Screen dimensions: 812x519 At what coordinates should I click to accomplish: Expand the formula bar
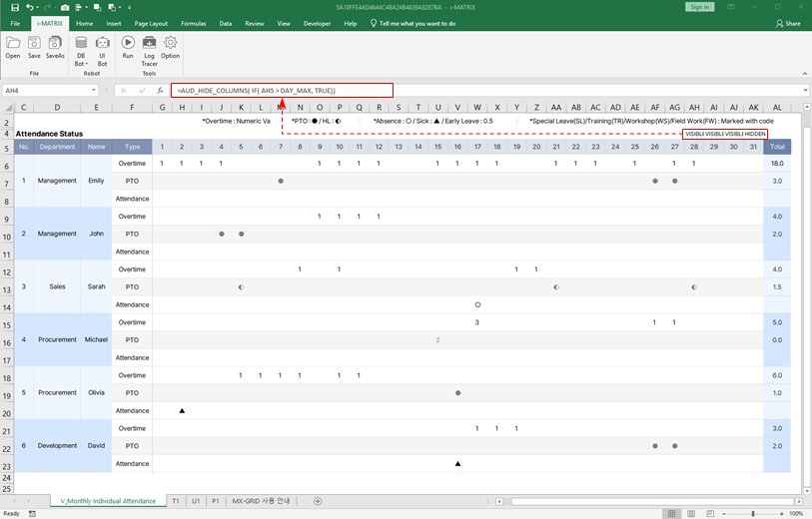[x=805, y=91]
